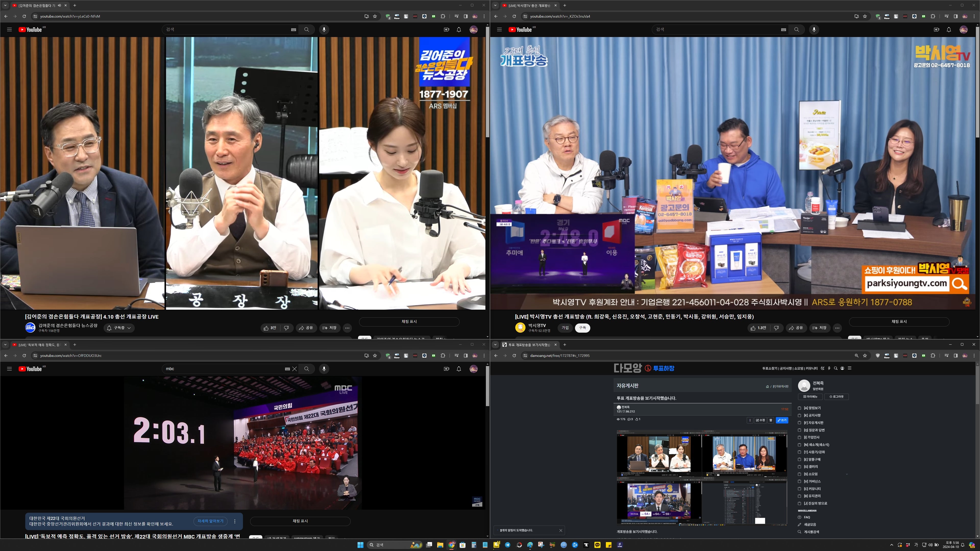980x551 pixels.
Task: Open on-screen keyboard icon in MBC search box
Action: pos(287,369)
